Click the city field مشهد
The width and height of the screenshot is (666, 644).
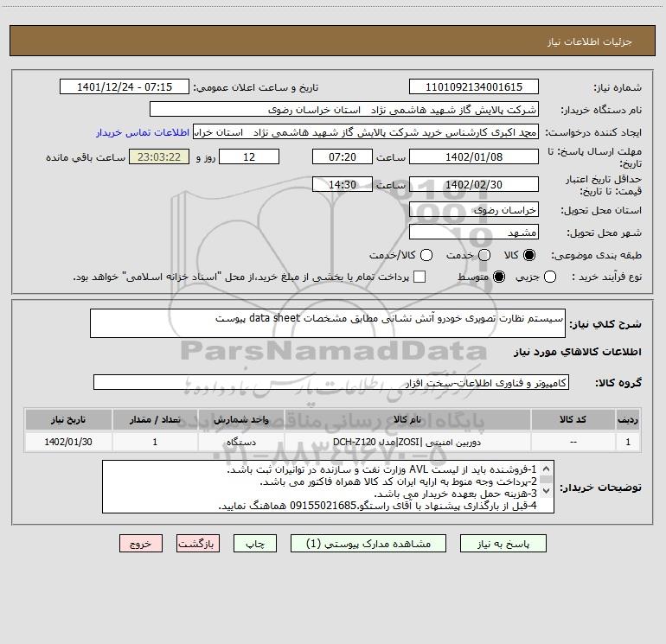tap(474, 232)
